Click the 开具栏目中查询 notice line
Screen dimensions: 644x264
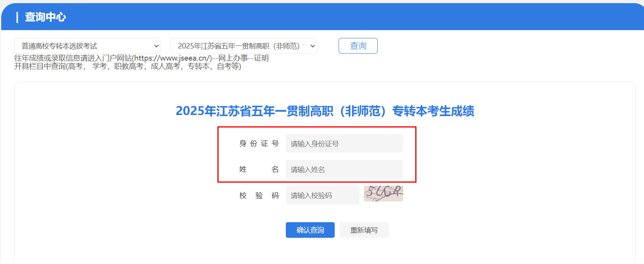point(127,66)
